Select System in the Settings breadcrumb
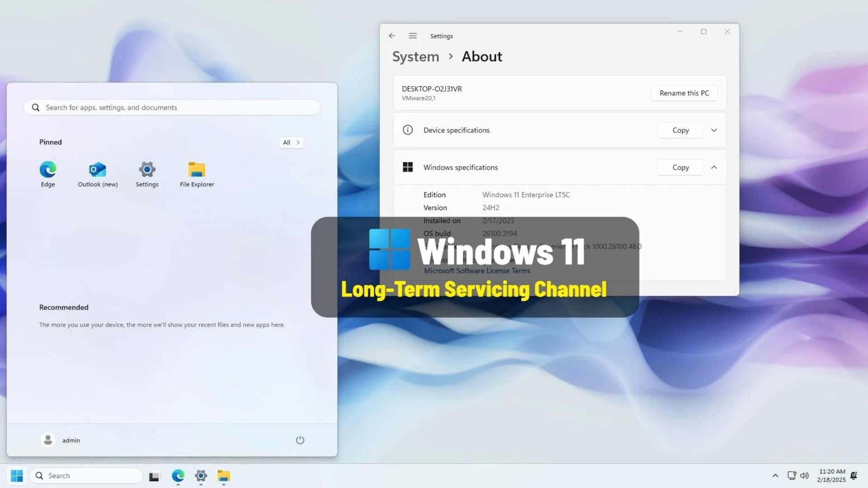 (x=415, y=56)
